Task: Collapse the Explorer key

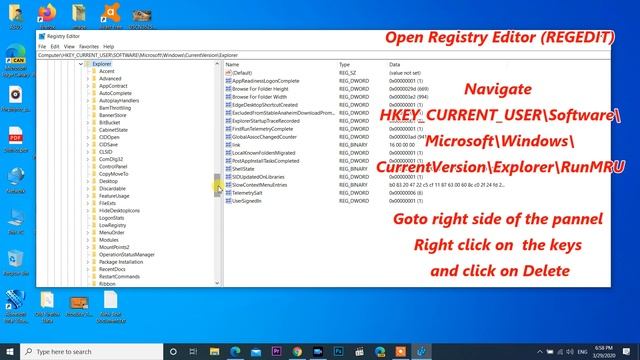Action: click(x=81, y=64)
